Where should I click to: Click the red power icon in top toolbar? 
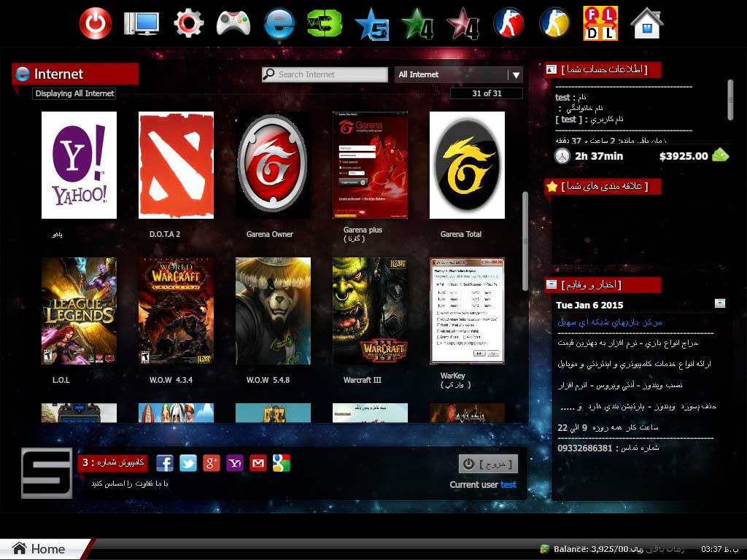pyautogui.click(x=95, y=23)
